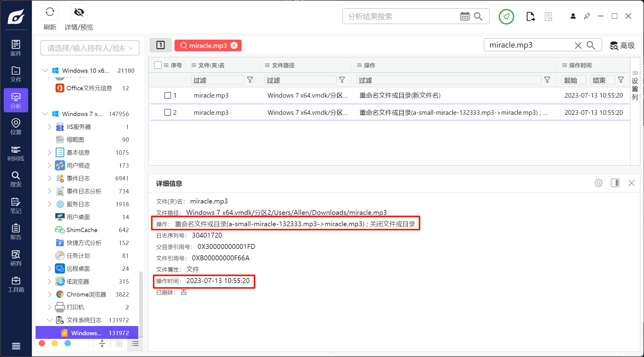Open the 工具箱 toolbox sidebar icon

(x=16, y=284)
